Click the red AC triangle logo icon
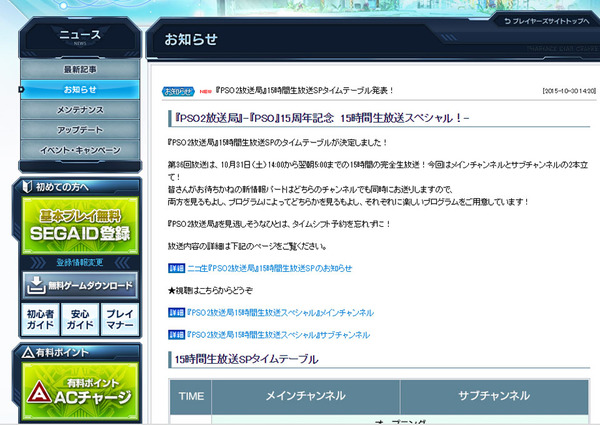The height and width of the screenshot is (425, 600). pos(39,392)
